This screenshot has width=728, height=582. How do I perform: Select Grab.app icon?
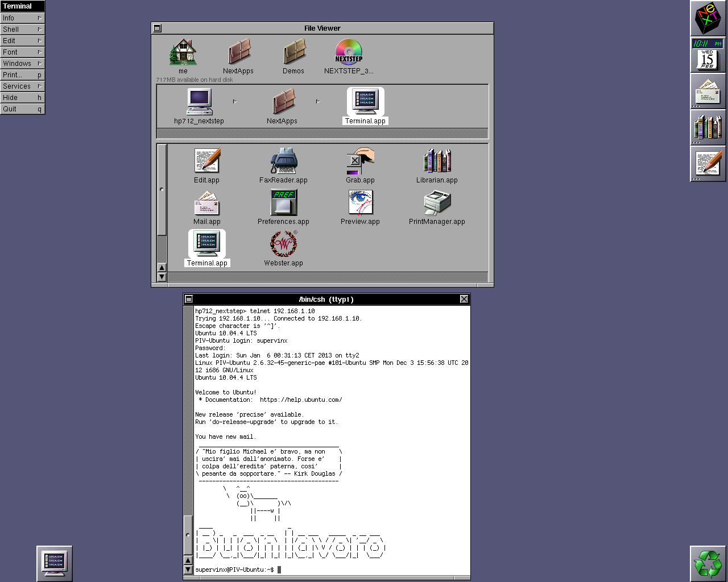click(x=360, y=161)
